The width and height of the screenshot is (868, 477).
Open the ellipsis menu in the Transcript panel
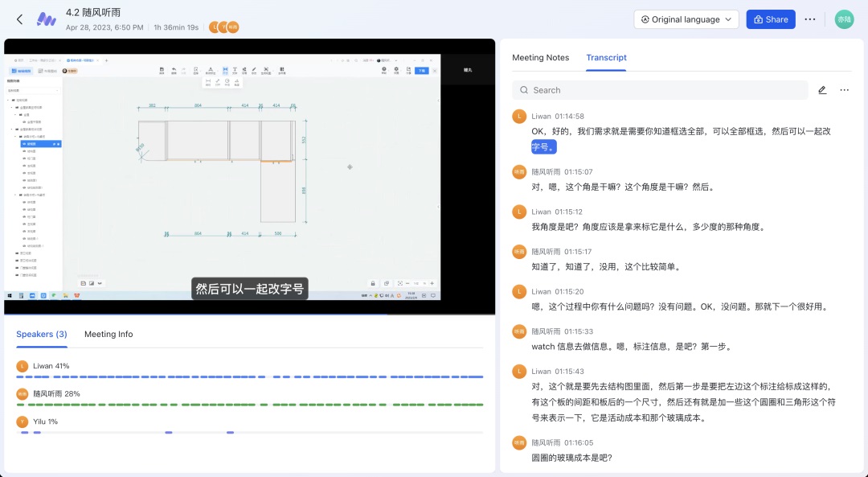point(845,90)
